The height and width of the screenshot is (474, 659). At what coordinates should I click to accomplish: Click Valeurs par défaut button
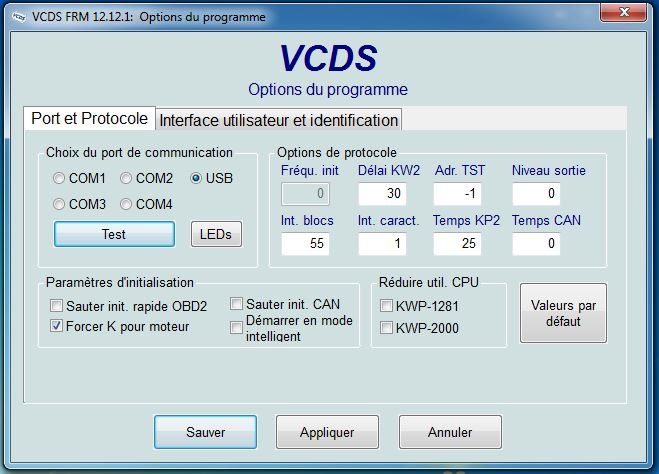coord(563,313)
